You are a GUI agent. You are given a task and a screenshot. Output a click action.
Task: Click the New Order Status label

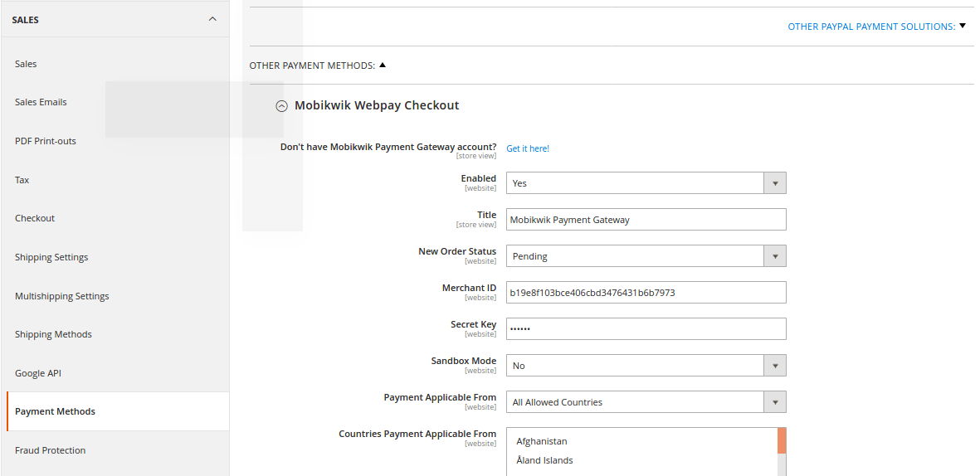(457, 251)
